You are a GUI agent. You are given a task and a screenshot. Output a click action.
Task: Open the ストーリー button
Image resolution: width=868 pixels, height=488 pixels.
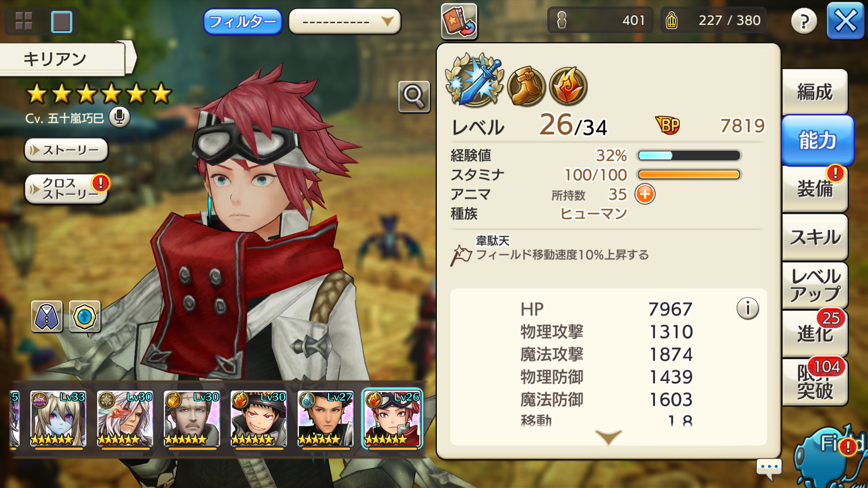[x=66, y=150]
